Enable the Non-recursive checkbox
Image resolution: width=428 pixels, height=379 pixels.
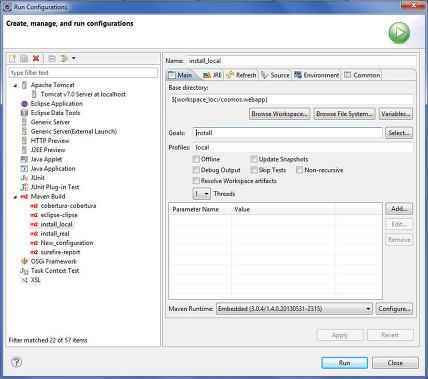(299, 170)
